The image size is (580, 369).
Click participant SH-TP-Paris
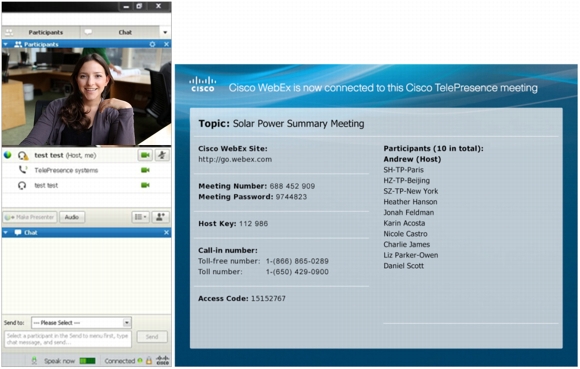click(404, 170)
